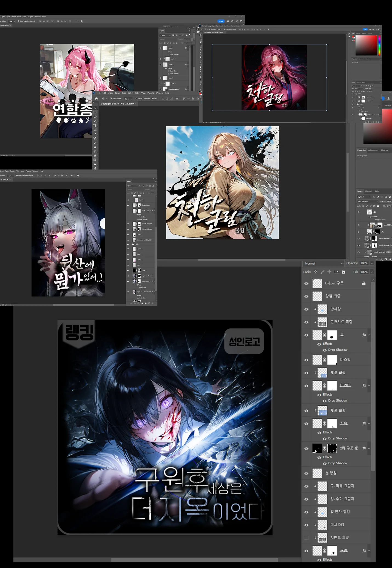Lock image pixels in the large Layers panel

[x=322, y=272]
